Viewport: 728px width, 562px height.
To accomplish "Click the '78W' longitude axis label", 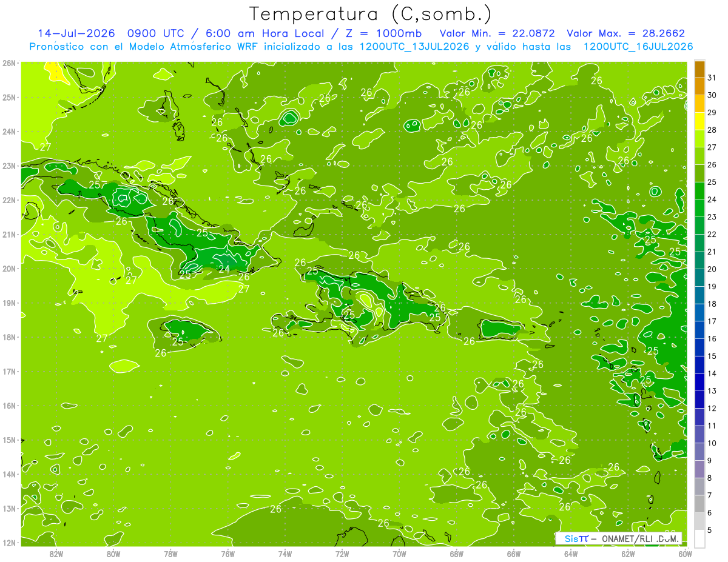I will click(x=170, y=553).
